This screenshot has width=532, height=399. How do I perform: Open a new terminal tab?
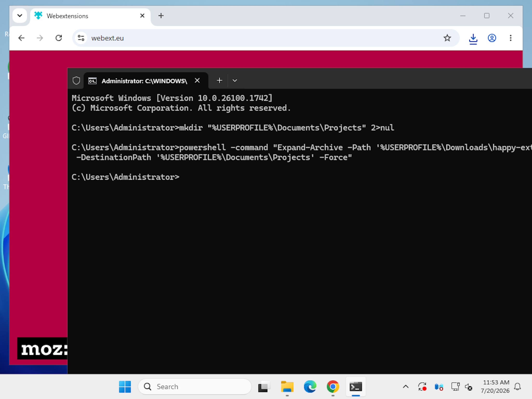pyautogui.click(x=220, y=81)
